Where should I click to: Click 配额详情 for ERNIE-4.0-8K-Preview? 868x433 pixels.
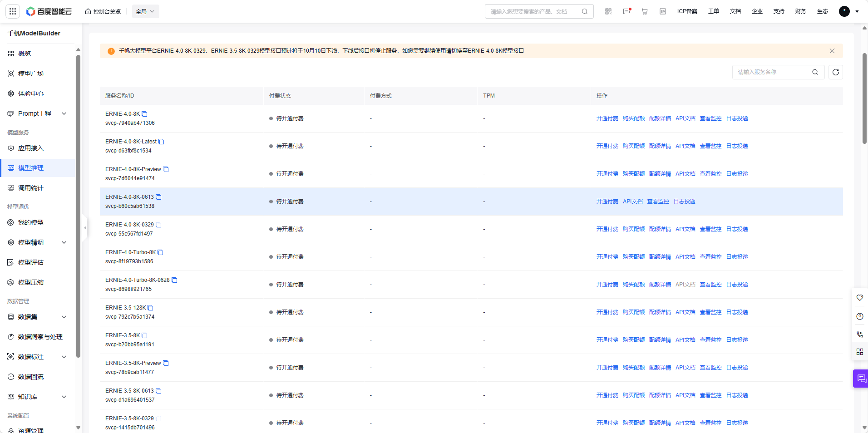click(660, 174)
